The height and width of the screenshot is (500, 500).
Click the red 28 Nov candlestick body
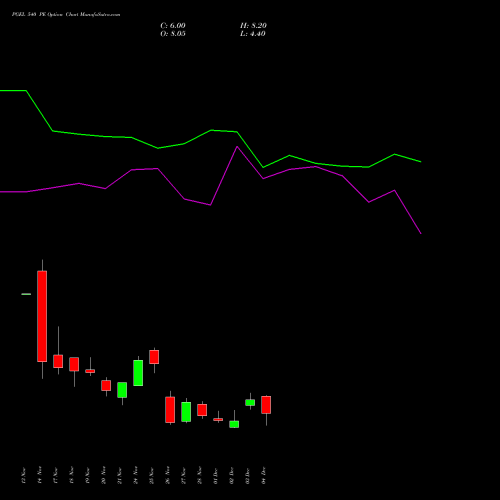(x=202, y=410)
